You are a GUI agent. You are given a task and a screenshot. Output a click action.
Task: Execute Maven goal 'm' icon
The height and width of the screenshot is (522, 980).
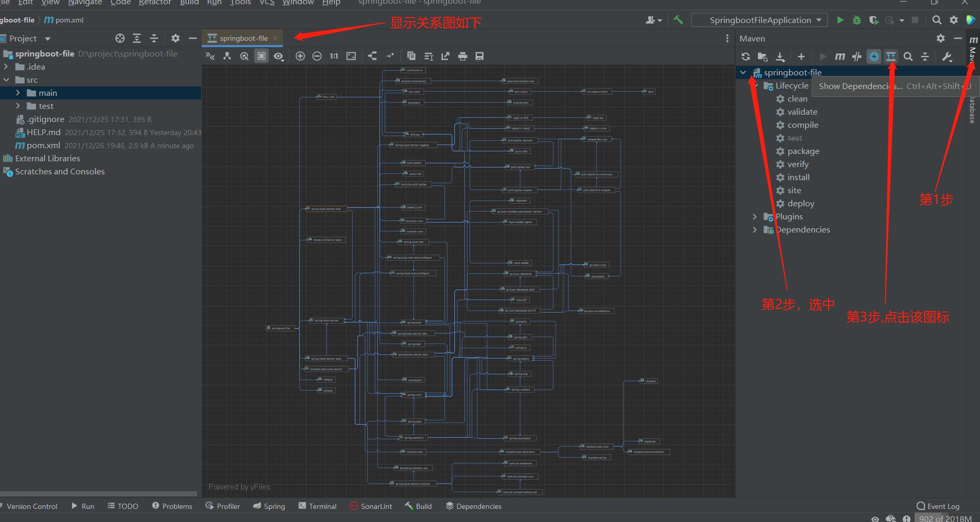tap(840, 57)
